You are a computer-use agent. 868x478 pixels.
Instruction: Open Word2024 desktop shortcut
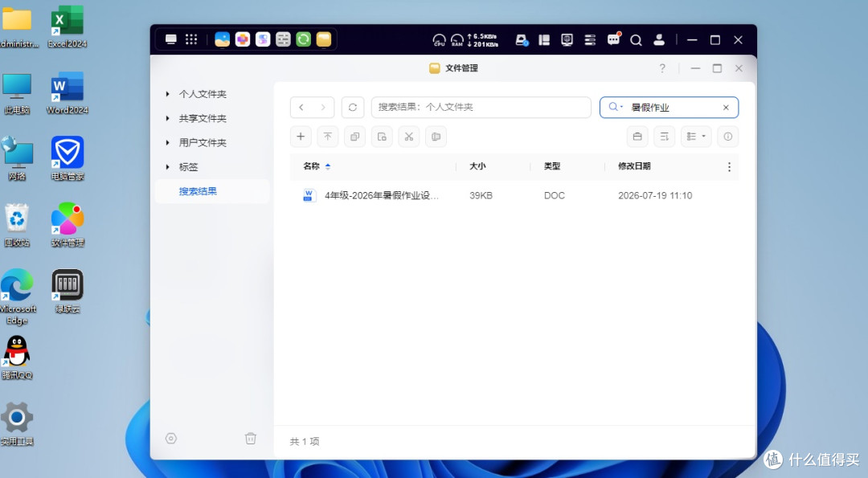[67, 92]
